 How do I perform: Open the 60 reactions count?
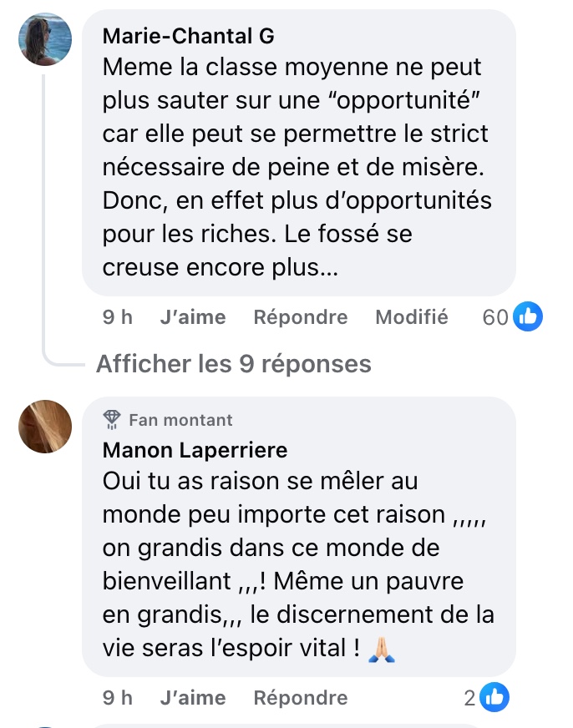pyautogui.click(x=495, y=317)
